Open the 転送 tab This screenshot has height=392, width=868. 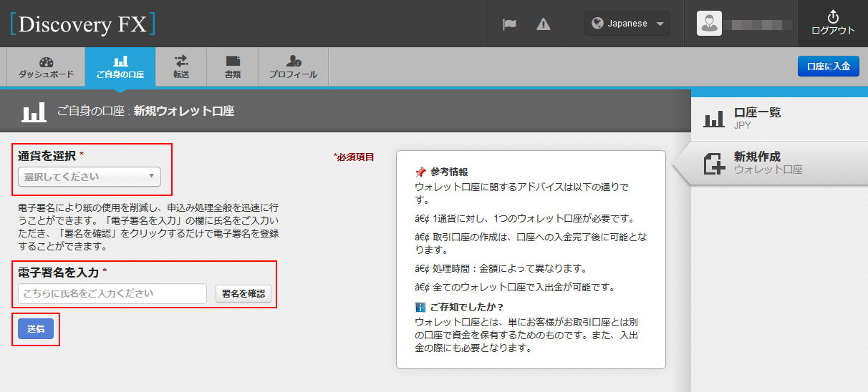pos(180,67)
